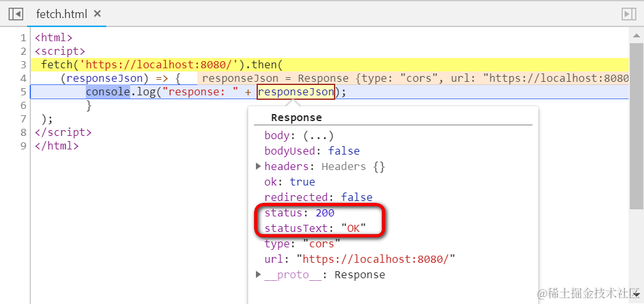Click the </html> closing tag on line 9
The height and width of the screenshot is (304, 644).
pyautogui.click(x=57, y=146)
